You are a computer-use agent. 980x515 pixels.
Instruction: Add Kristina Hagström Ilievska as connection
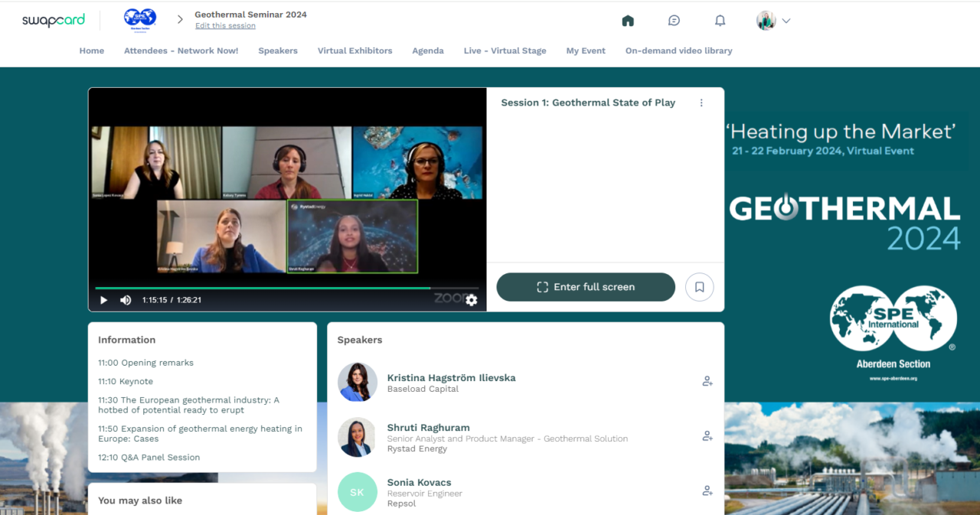(x=707, y=381)
